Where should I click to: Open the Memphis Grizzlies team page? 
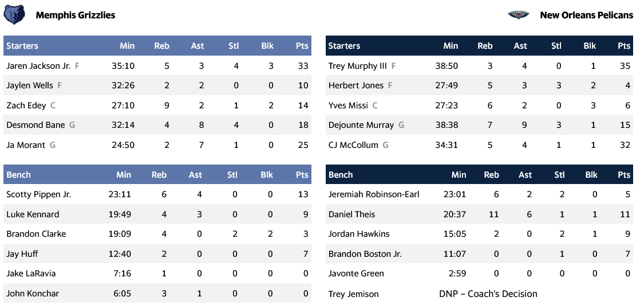75,15
